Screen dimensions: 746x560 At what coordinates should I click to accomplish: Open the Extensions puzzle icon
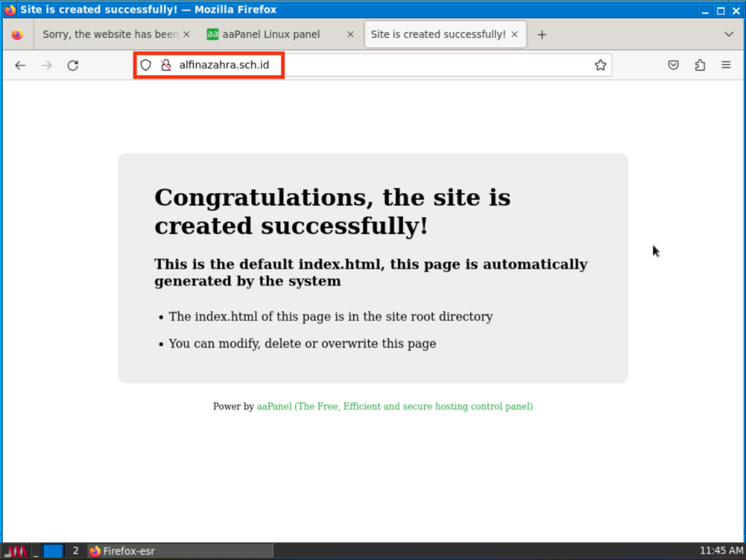click(700, 66)
